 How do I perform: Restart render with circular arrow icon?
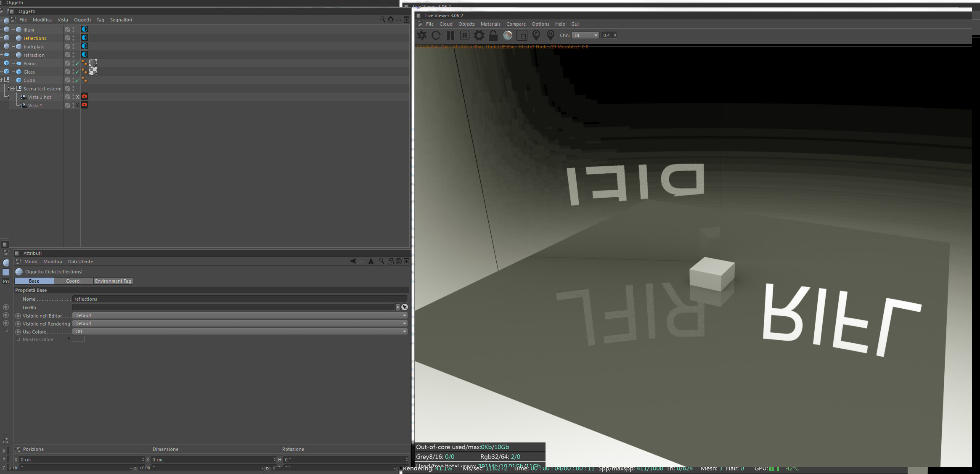(x=436, y=35)
